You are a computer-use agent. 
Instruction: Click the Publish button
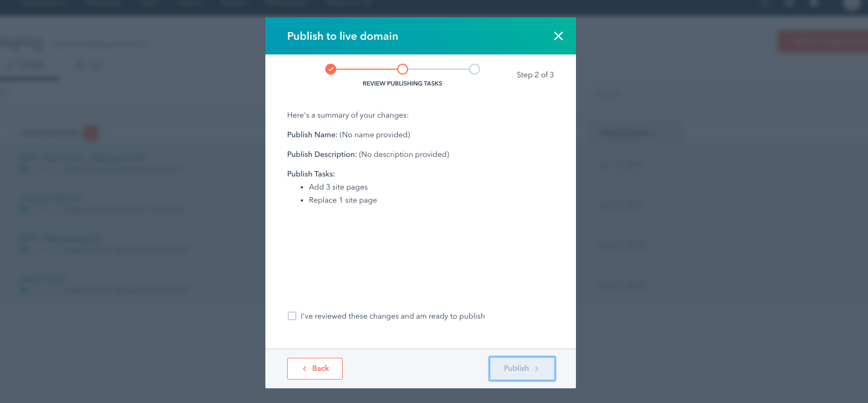(x=522, y=369)
